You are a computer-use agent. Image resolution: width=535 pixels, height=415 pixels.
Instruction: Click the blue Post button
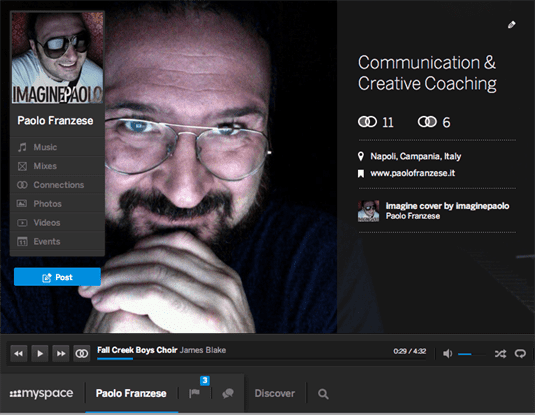(57, 277)
